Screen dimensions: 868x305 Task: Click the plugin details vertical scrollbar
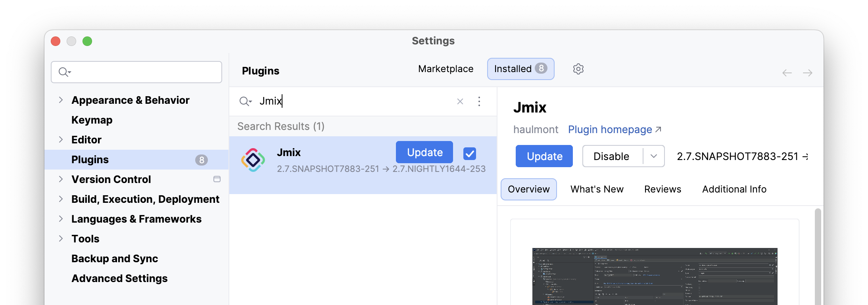click(818, 256)
